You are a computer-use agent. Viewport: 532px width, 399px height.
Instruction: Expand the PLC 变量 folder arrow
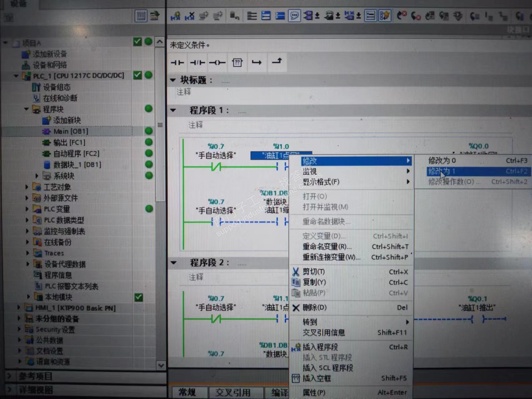pyautogui.click(x=27, y=209)
